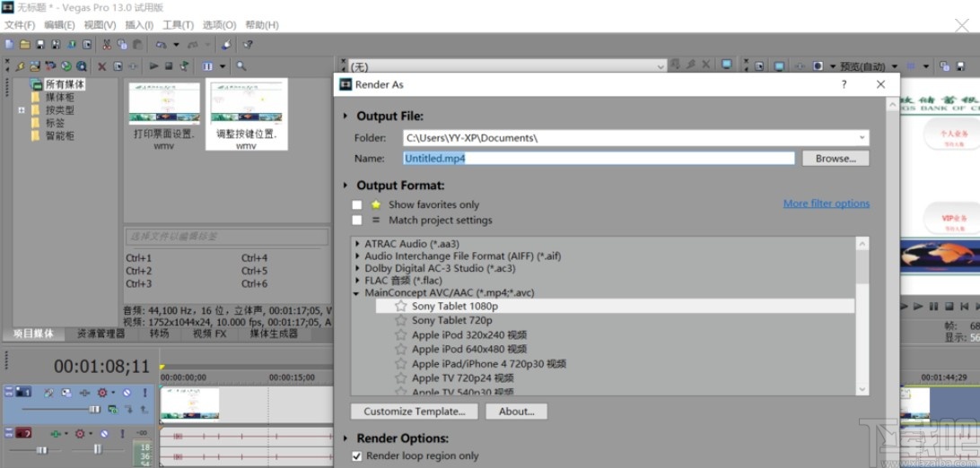Image resolution: width=980 pixels, height=468 pixels.
Task: Expand Audio Interchange File Format entry
Action: click(357, 256)
